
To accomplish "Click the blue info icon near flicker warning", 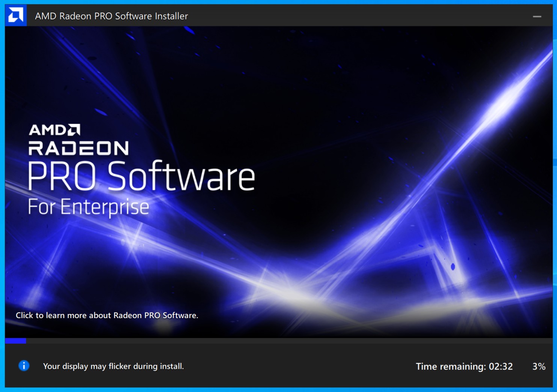I will [x=24, y=366].
